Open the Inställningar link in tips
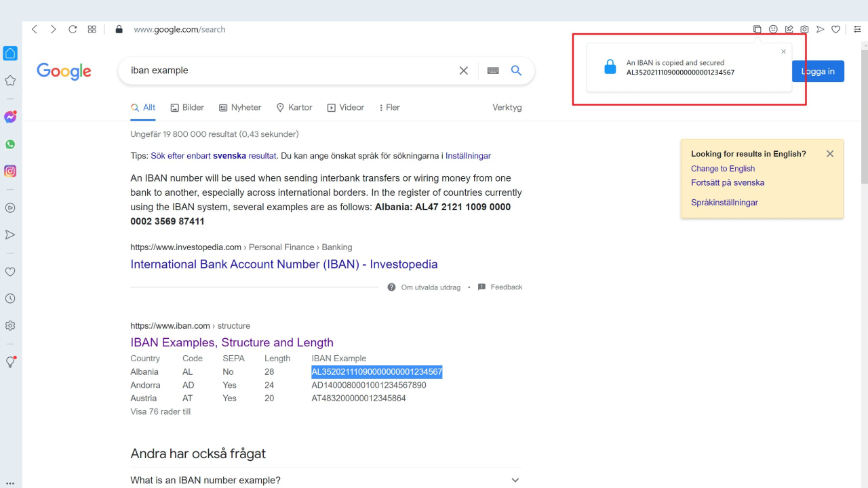868x488 pixels. [468, 156]
